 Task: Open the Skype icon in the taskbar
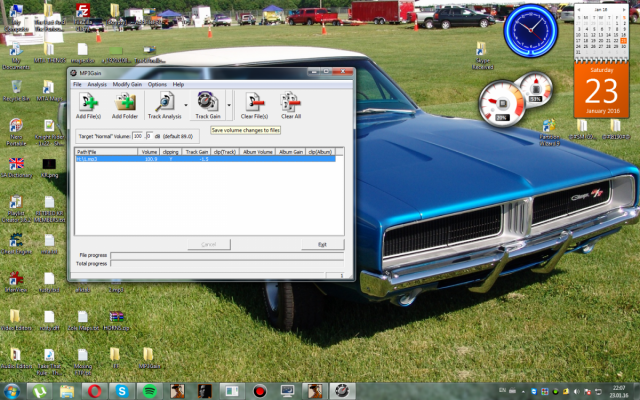coord(122,391)
